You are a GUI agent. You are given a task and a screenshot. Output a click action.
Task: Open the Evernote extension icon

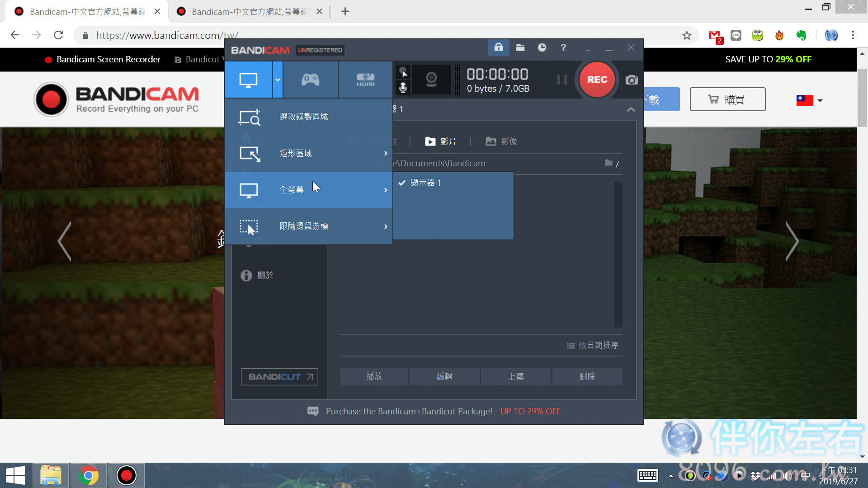pyautogui.click(x=801, y=35)
